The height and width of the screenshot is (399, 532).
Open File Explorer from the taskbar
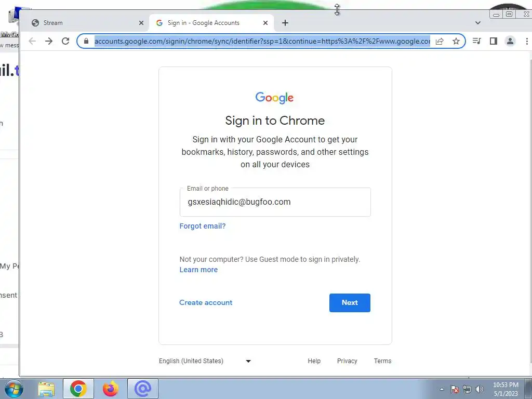tap(46, 389)
